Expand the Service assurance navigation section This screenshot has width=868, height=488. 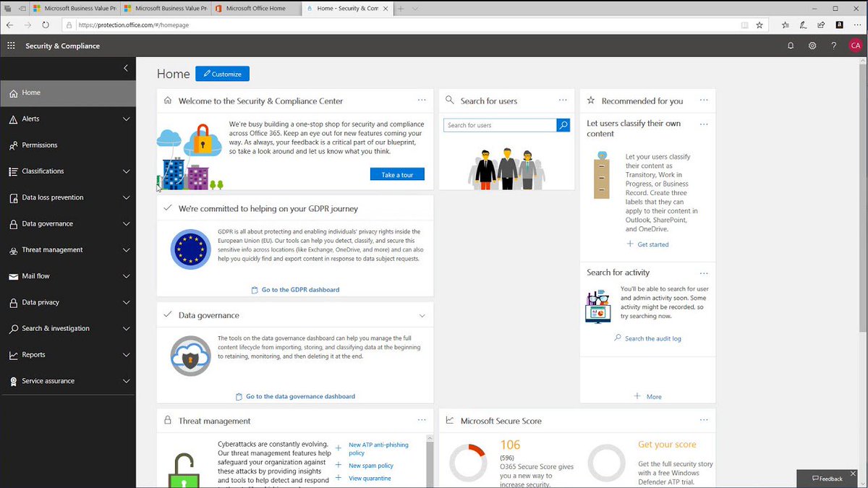pyautogui.click(x=126, y=381)
